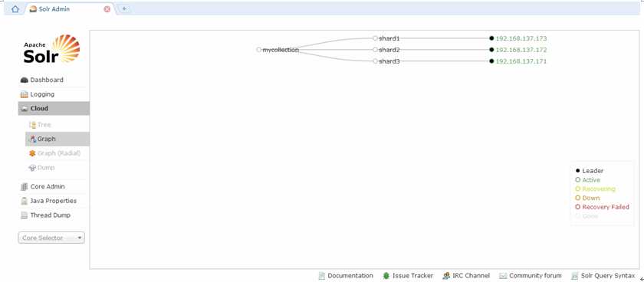Screen dimensions: 644x282
Task: Click the Dump icon
Action: tap(32, 168)
